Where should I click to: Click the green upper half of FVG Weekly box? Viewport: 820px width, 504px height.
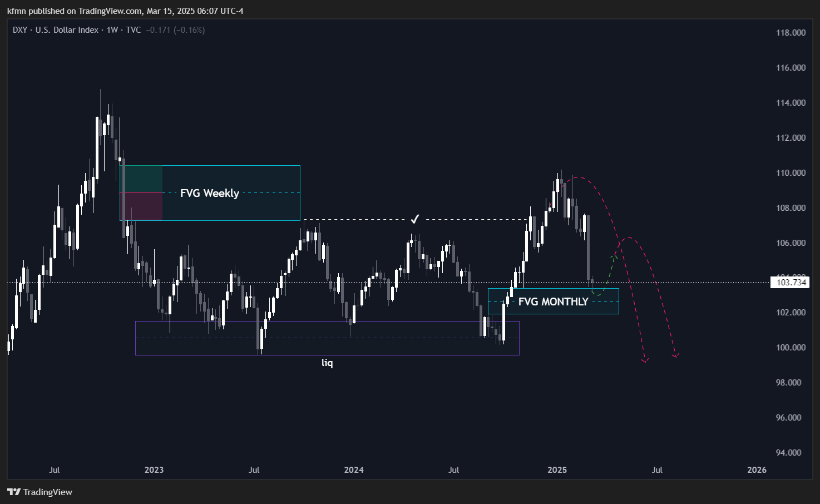(x=141, y=179)
